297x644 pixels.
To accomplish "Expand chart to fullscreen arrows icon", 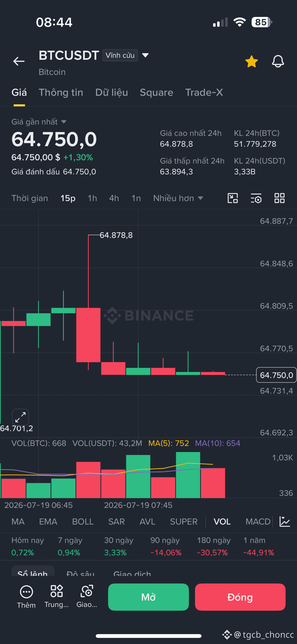I will coord(20,417).
